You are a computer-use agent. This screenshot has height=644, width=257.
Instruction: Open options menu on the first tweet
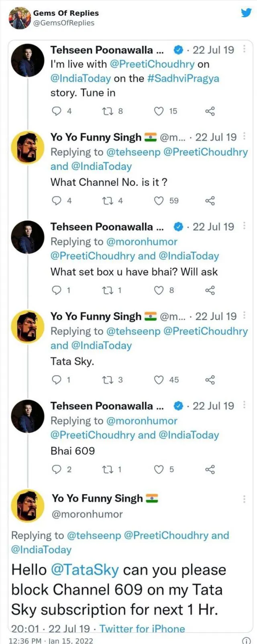click(245, 48)
